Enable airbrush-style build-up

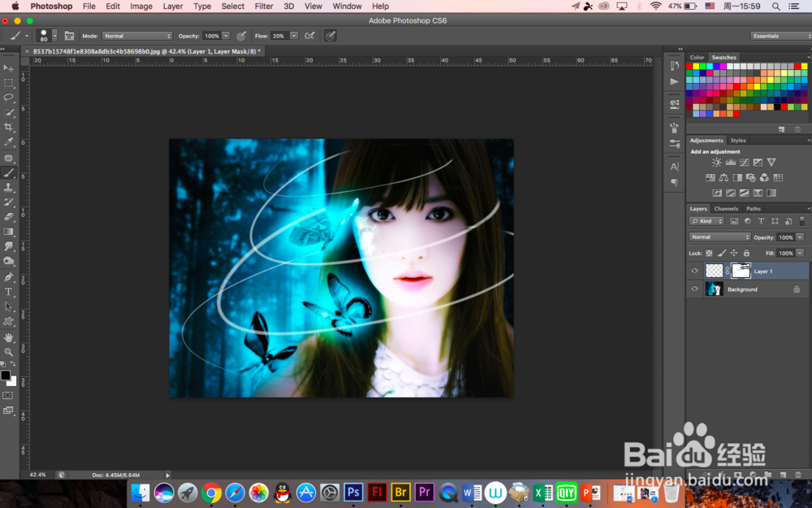[309, 36]
